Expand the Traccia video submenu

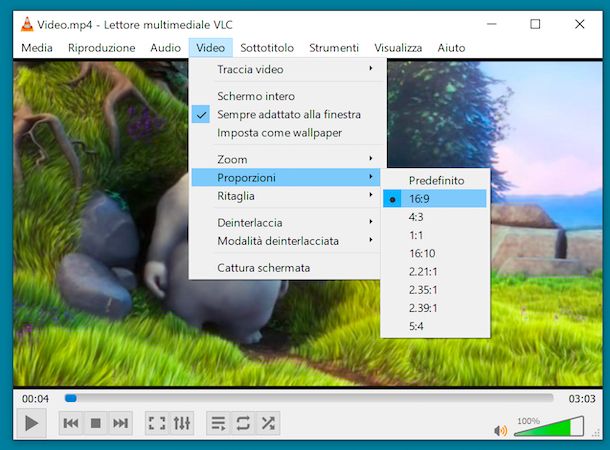pos(285,69)
